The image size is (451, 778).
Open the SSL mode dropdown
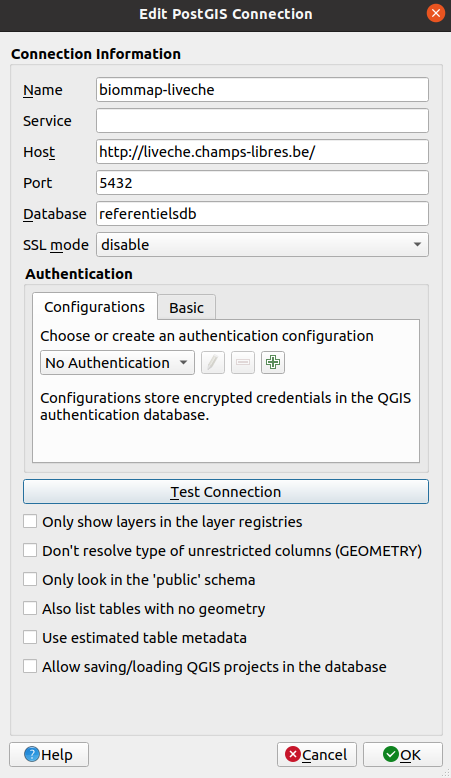point(262,245)
